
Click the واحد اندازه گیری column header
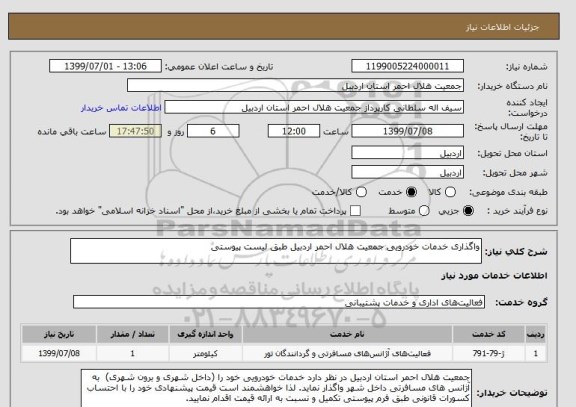[205, 334]
